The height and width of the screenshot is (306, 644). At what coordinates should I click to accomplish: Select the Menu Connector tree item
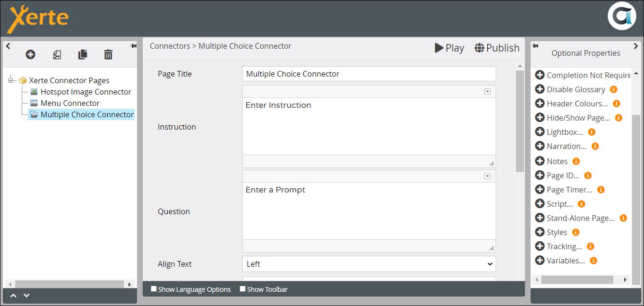(70, 103)
